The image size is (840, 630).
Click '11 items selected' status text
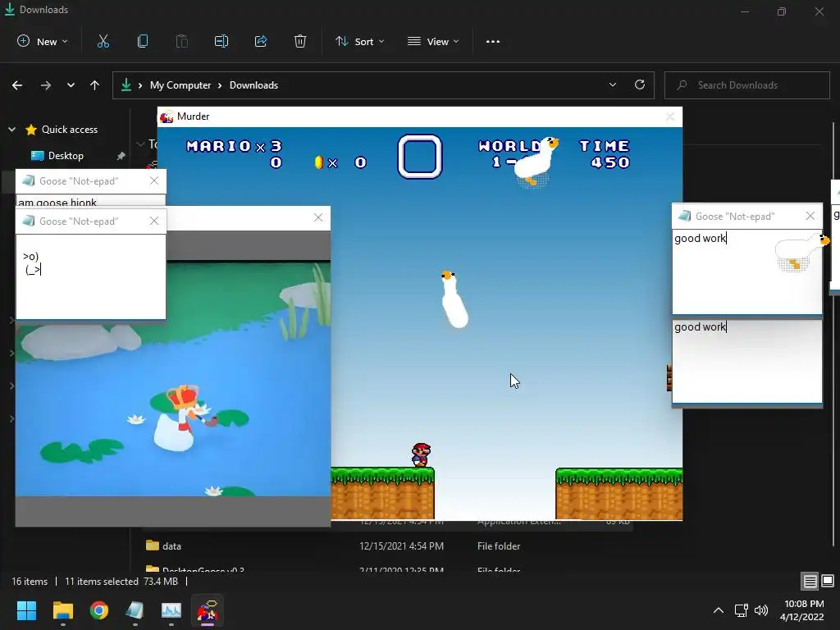[x=101, y=582]
